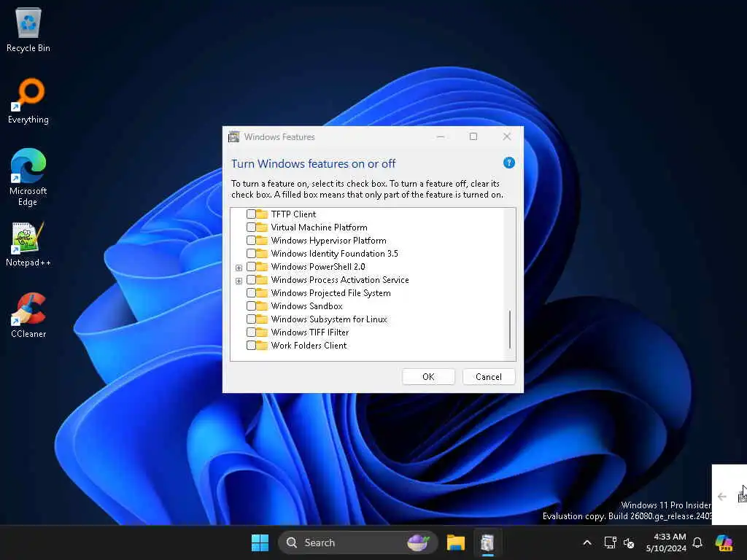The height and width of the screenshot is (560, 747).
Task: Click the Work Folders Client folder icon
Action: pyautogui.click(x=262, y=345)
